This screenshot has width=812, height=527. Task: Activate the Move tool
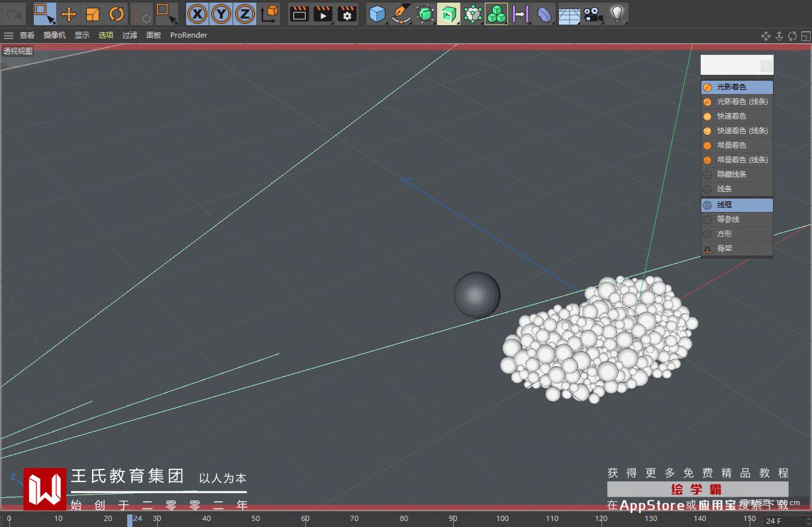pos(69,14)
